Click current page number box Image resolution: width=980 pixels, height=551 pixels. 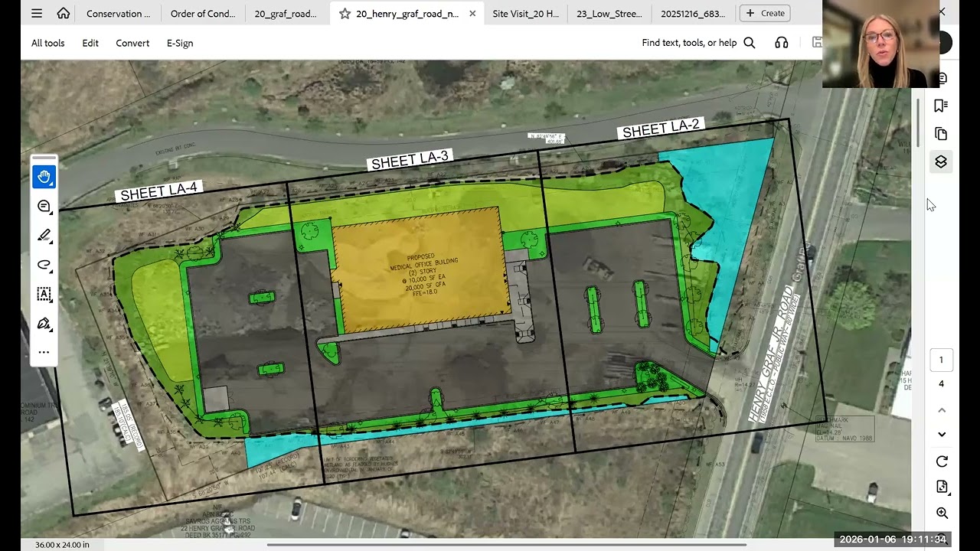[942, 360]
